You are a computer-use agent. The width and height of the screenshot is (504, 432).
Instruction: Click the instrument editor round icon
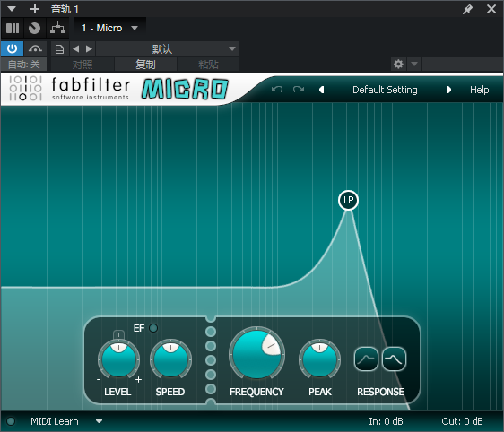(x=34, y=29)
